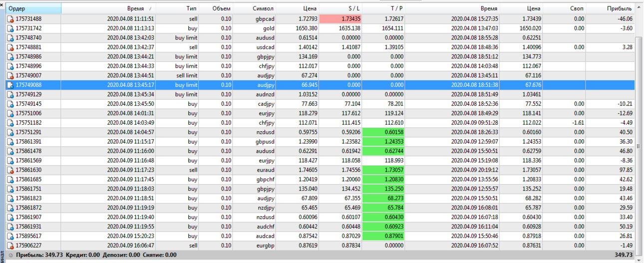Select the audnzd symbol cell
Screen dimensions: 644x263
255,94
